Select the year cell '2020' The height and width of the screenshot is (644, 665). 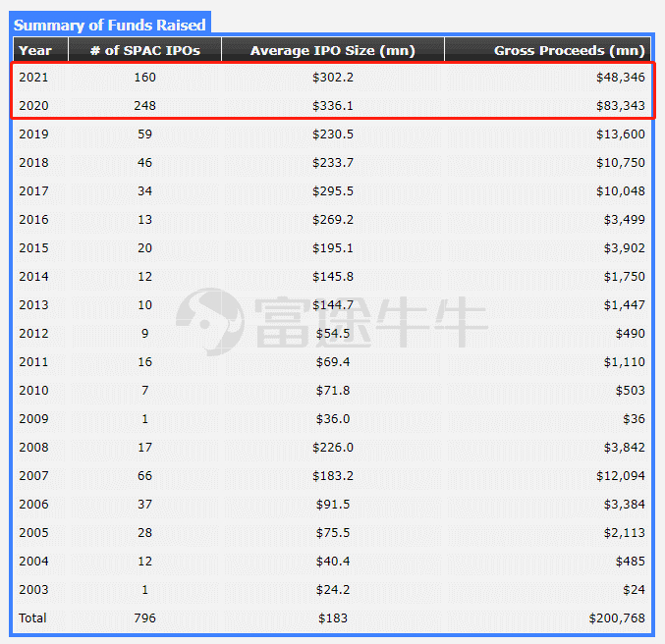(33, 106)
